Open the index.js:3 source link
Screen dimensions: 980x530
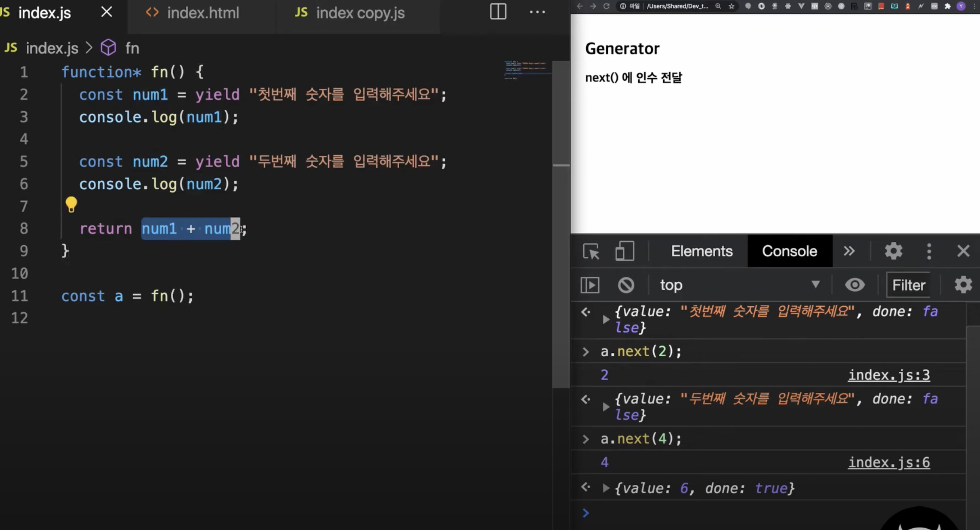click(888, 375)
